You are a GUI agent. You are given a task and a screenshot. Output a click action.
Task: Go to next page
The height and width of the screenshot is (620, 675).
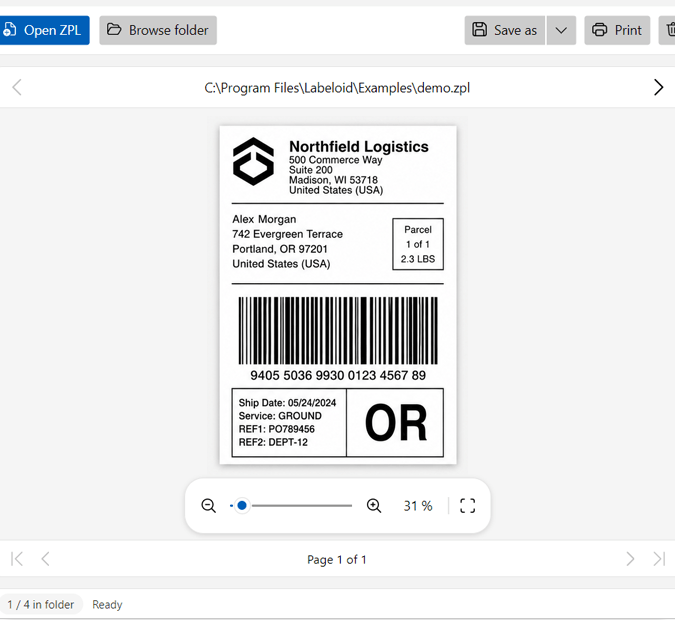pyautogui.click(x=630, y=559)
